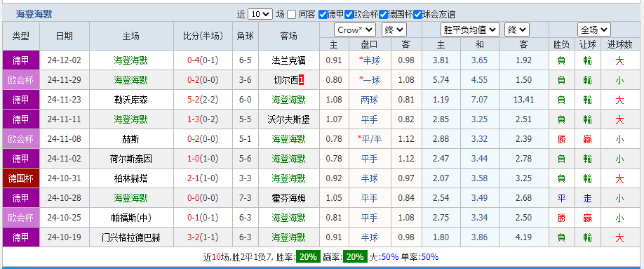Click the 大 goals result in 法兰克福 row

click(619, 60)
